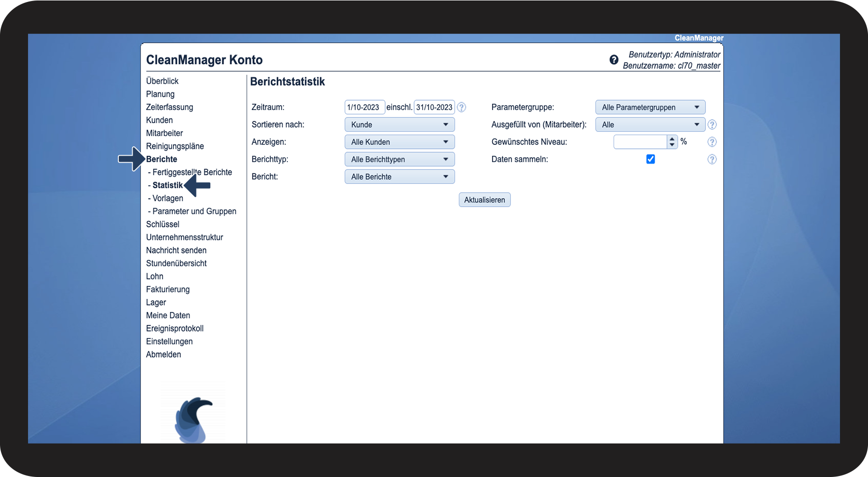Expand the Alle Parametergruppen dropdown
Screen dimensions: 868x477
click(650, 107)
